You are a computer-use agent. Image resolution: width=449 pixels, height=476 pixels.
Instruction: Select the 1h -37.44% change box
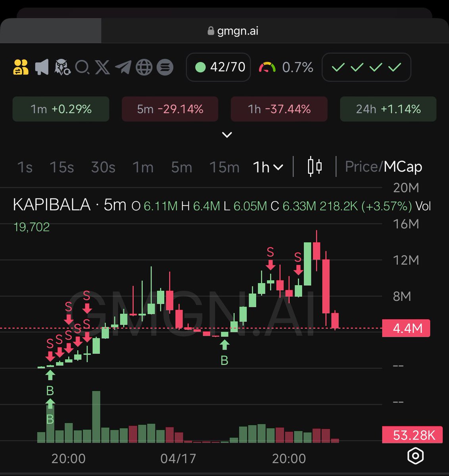click(279, 109)
